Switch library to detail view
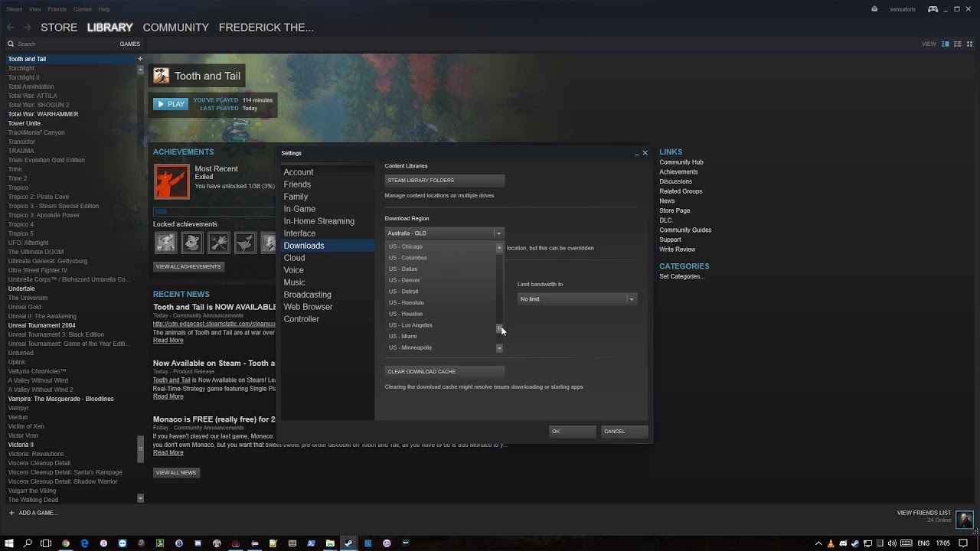Screen dimensions: 980x551 (946, 44)
